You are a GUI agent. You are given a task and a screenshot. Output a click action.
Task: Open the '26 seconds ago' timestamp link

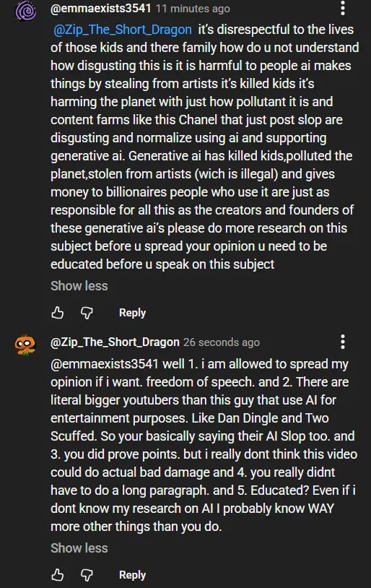point(222,342)
